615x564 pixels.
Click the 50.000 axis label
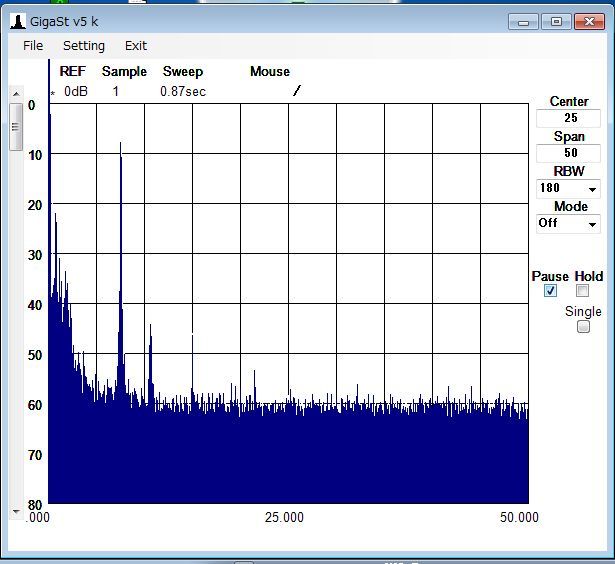coord(519,517)
